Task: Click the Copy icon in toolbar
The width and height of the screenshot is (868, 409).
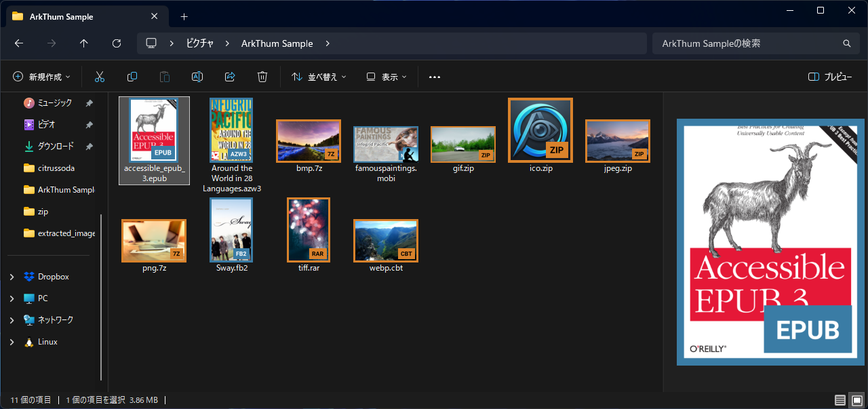Action: [x=132, y=77]
